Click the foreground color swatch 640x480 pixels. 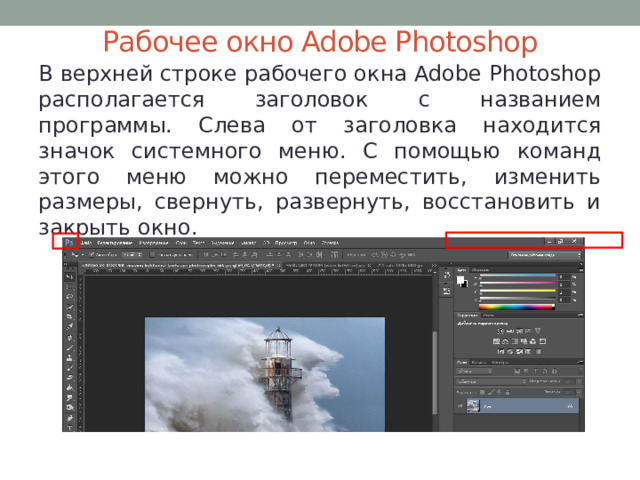pyautogui.click(x=460, y=280)
